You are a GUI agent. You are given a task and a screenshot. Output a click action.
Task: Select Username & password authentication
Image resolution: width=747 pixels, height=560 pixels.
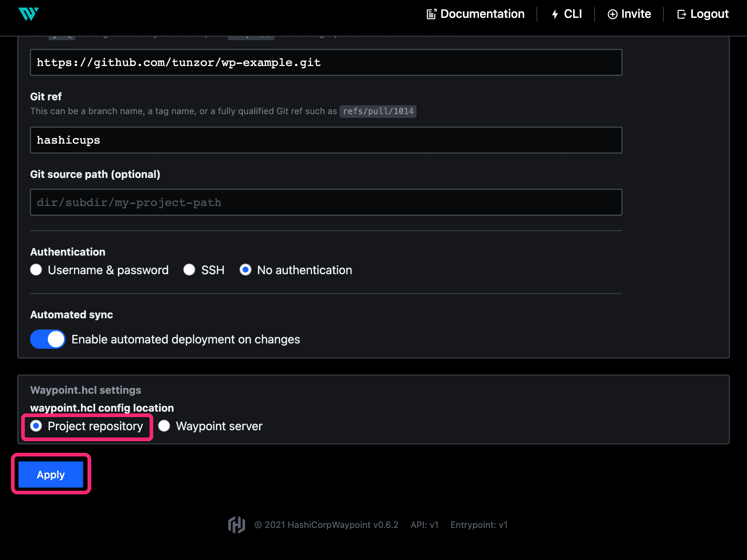pyautogui.click(x=36, y=270)
